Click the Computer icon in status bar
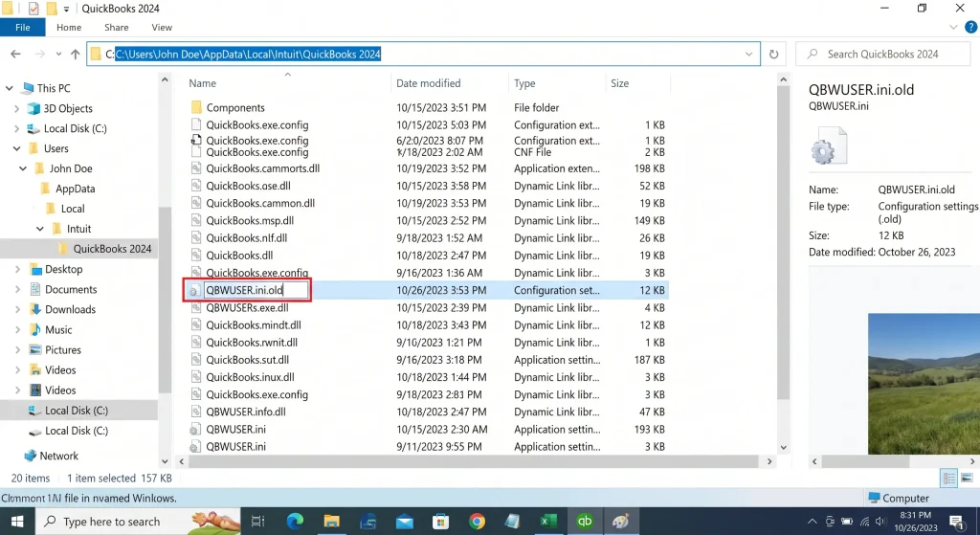Viewport: 980px width, 535px height. click(875, 498)
